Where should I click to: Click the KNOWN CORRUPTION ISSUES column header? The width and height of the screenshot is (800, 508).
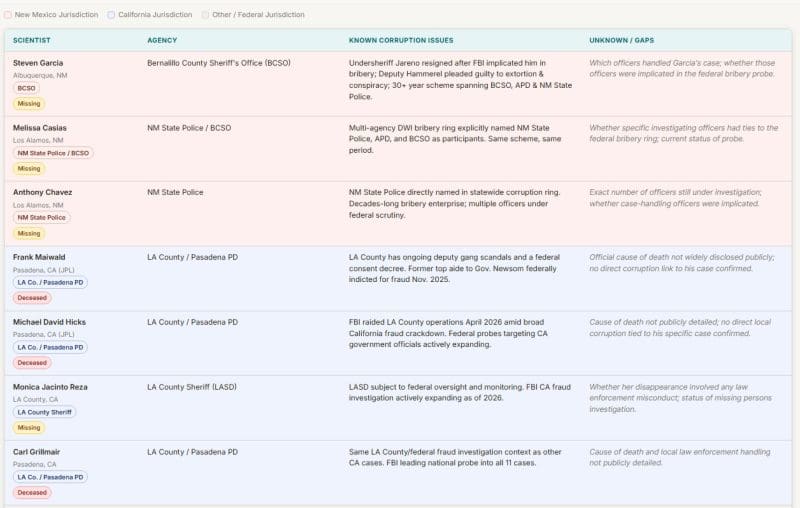click(400, 40)
